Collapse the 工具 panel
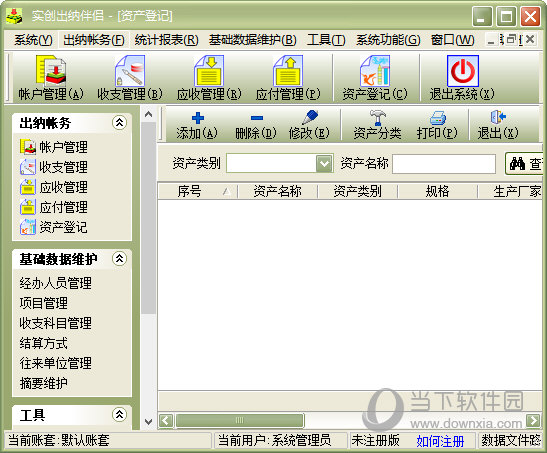 [x=119, y=415]
